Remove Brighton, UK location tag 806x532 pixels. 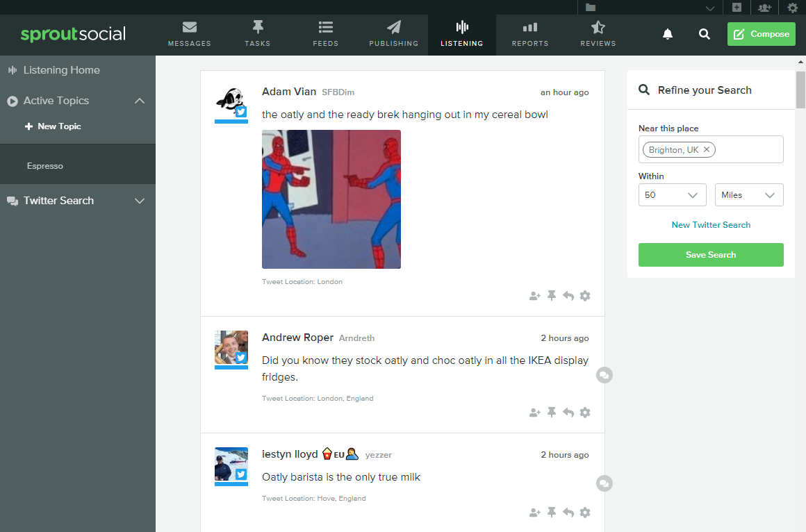pos(706,149)
